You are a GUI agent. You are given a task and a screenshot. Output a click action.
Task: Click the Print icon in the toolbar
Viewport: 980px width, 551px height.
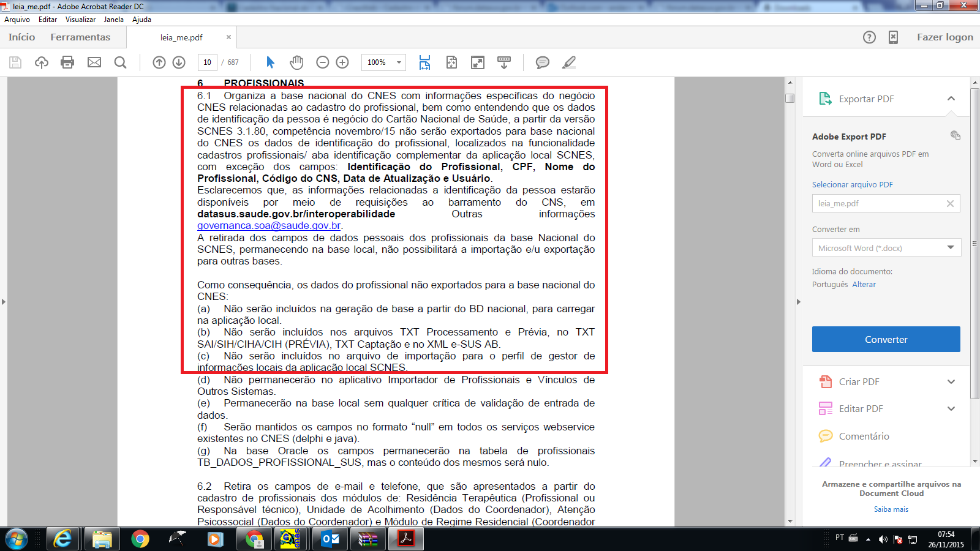(67, 62)
